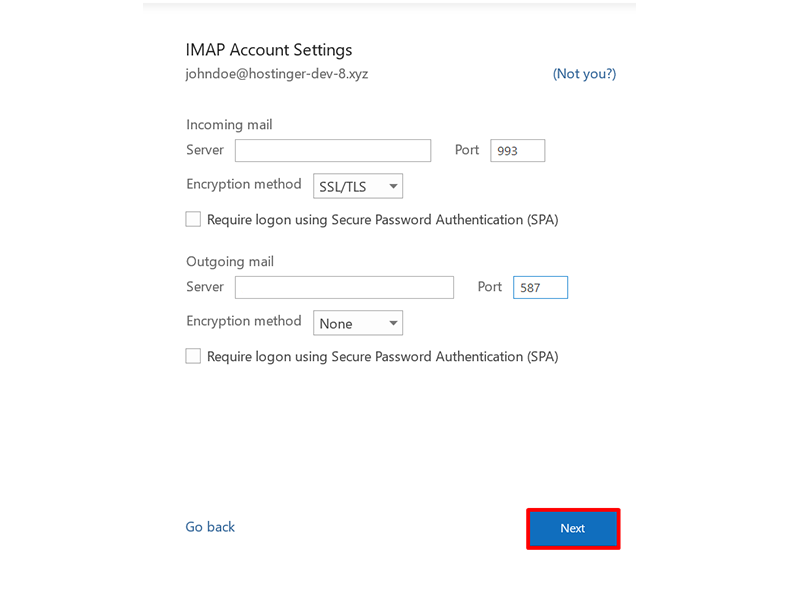Tick the outgoing mail SPA logon checkbox
This screenshot has width=800, height=600.
pos(193,356)
